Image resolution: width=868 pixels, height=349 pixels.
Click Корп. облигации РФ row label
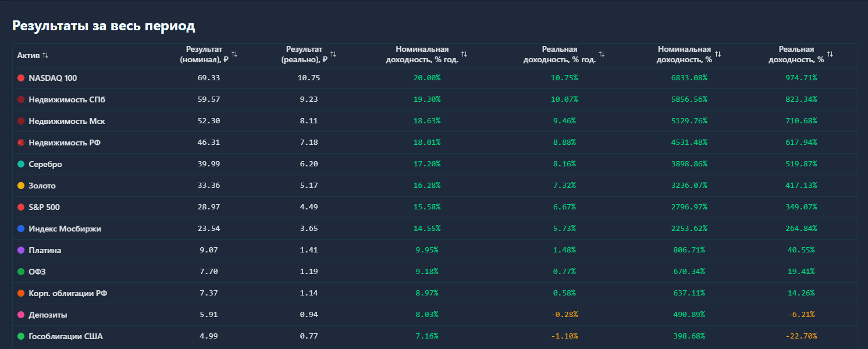pyautogui.click(x=67, y=293)
